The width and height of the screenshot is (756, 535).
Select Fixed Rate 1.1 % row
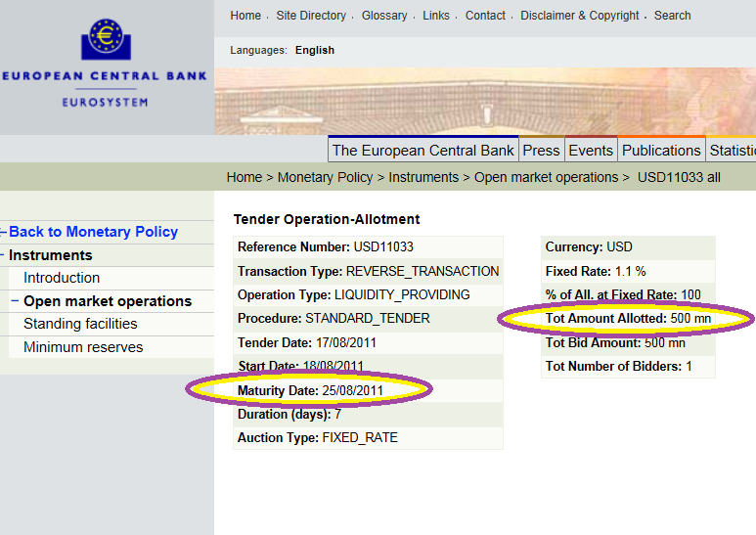pos(628,271)
